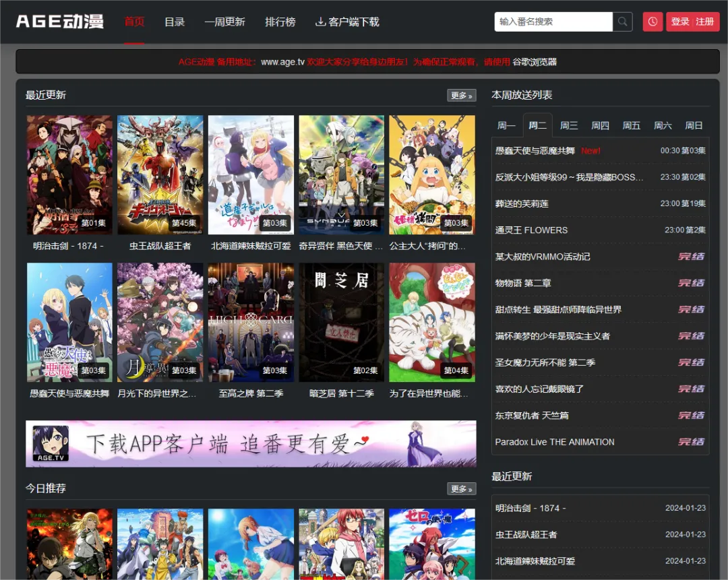Open 喜欢的人忘记戴眼镜了 entry
728x580 pixels.
coord(539,389)
